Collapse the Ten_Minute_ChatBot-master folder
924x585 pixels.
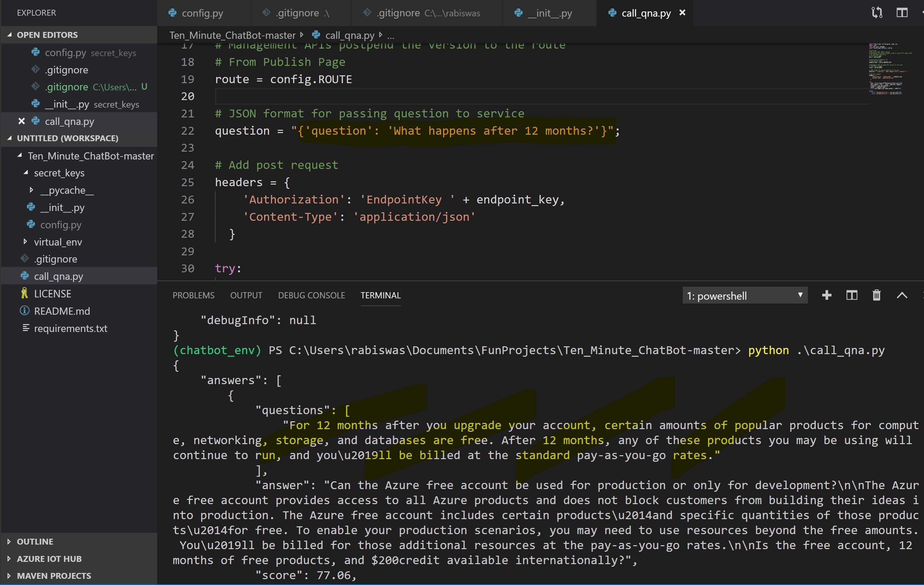[x=20, y=156]
